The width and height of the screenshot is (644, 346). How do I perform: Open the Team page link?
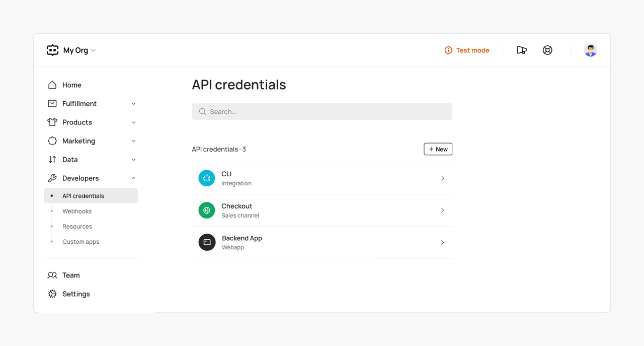(71, 275)
